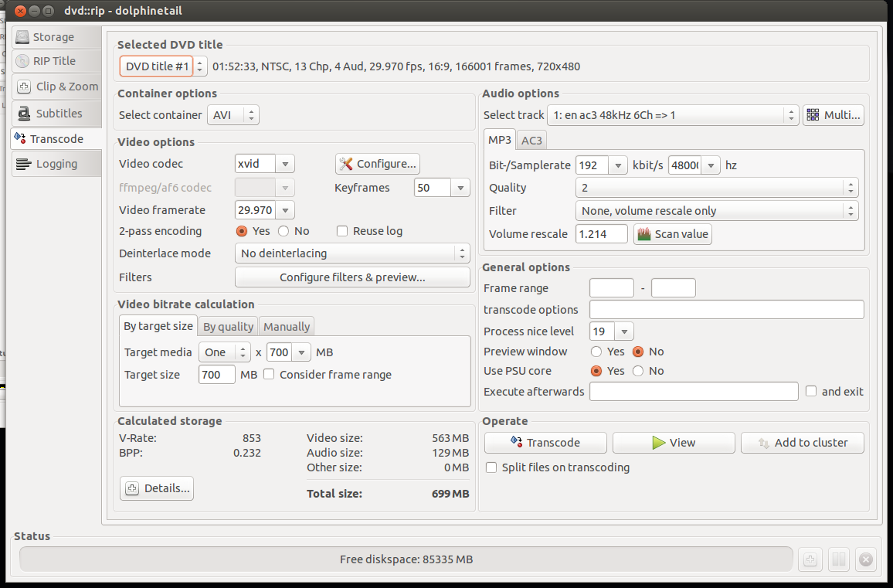
Task: Select the By quality bitrate tab
Action: click(228, 326)
